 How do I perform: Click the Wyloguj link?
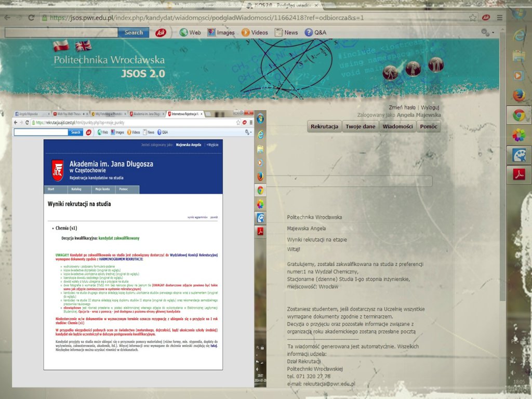[x=430, y=107]
